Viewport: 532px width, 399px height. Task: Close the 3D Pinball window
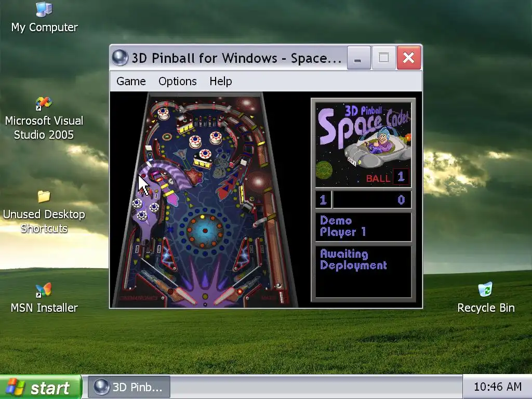pyautogui.click(x=409, y=58)
